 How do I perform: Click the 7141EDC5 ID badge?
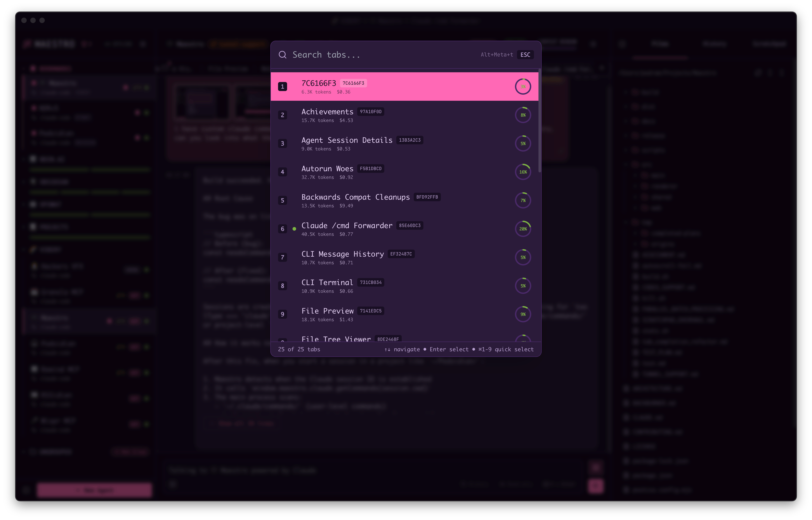pyautogui.click(x=370, y=311)
